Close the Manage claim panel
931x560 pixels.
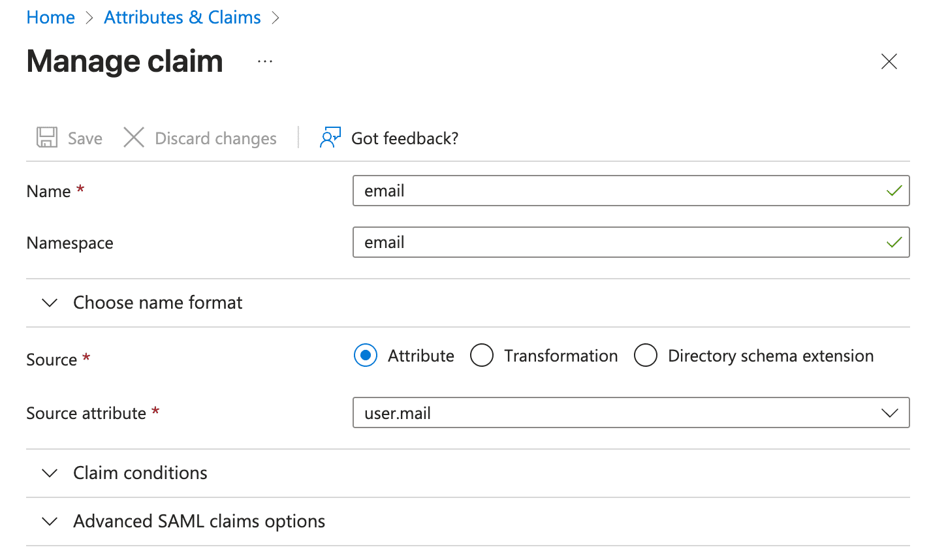coord(889,61)
